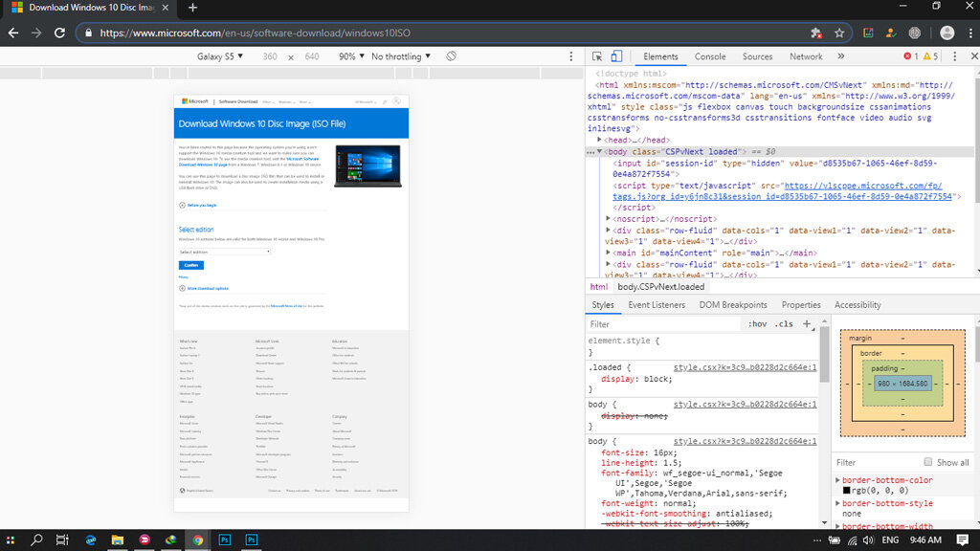Screen dimensions: 980x551
Task: Bookmark this page with the star icon
Action: coord(838,33)
